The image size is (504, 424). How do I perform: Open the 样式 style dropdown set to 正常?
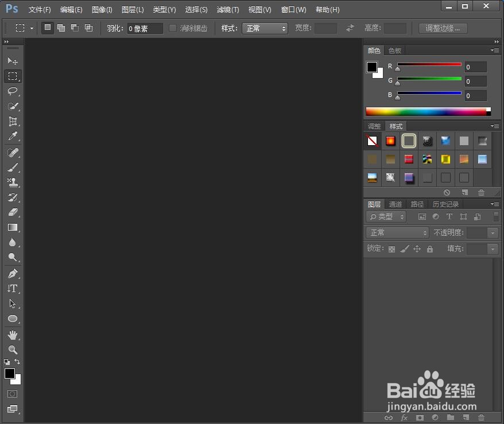click(265, 28)
